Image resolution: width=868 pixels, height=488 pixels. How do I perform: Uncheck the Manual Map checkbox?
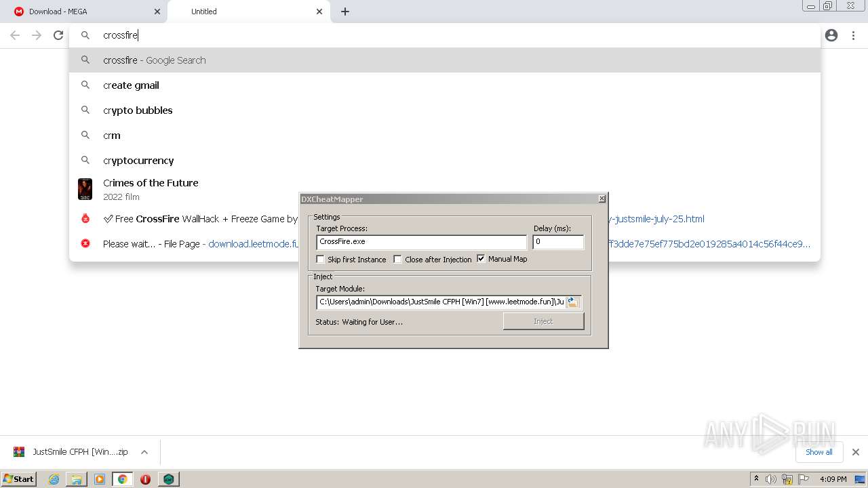(481, 259)
